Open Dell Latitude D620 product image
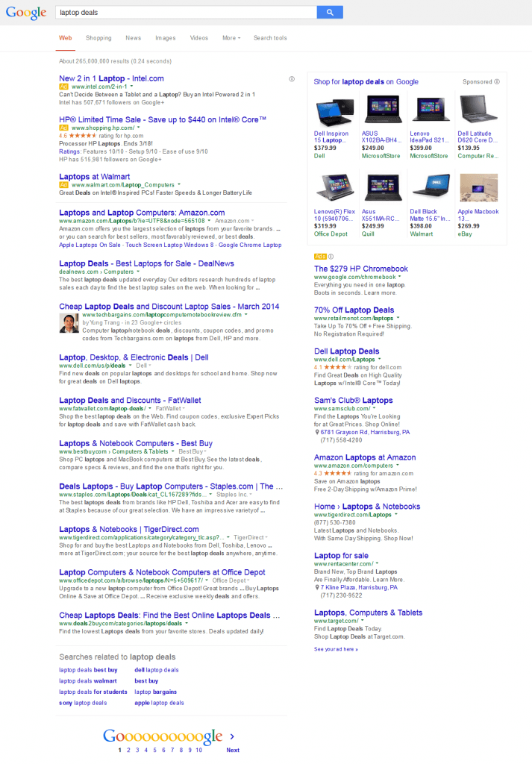Screen dimensions: 532x764 tap(478, 109)
